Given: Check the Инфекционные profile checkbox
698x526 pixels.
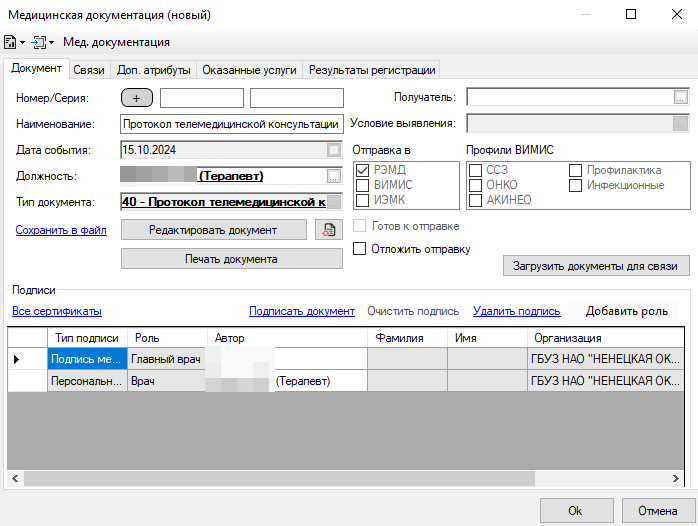Looking at the screenshot, I should pos(575,185).
